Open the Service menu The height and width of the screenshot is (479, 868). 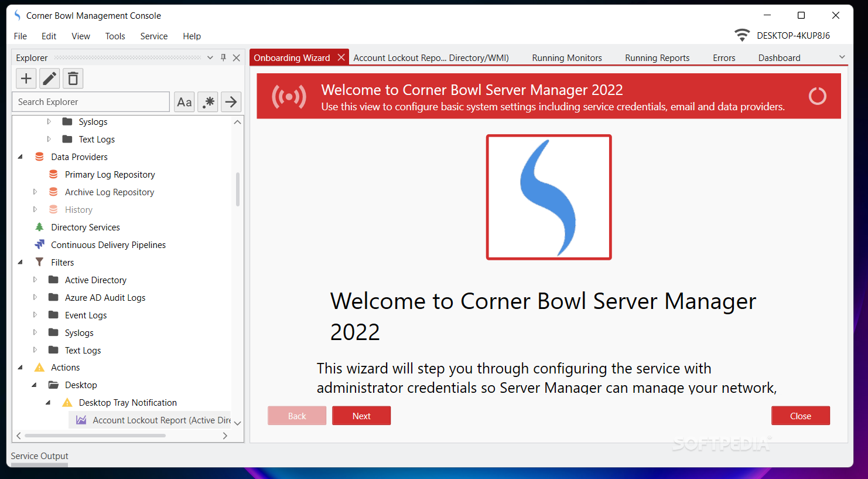tap(154, 36)
